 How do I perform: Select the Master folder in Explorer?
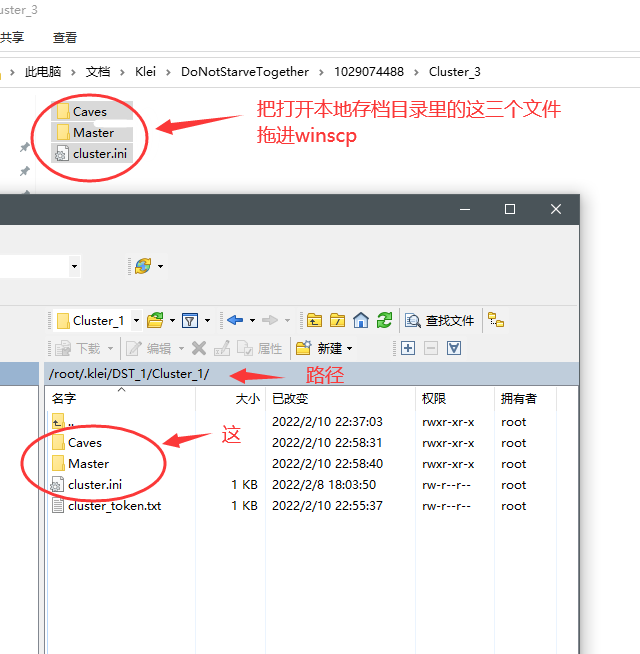pos(92,132)
